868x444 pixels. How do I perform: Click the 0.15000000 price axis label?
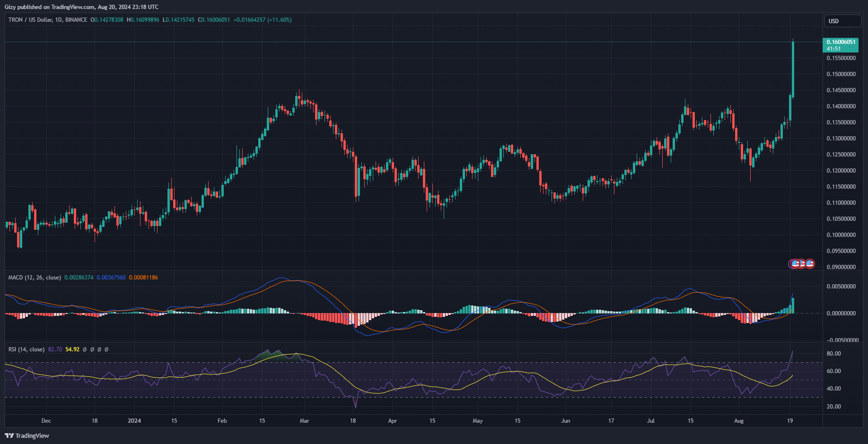tap(841, 74)
